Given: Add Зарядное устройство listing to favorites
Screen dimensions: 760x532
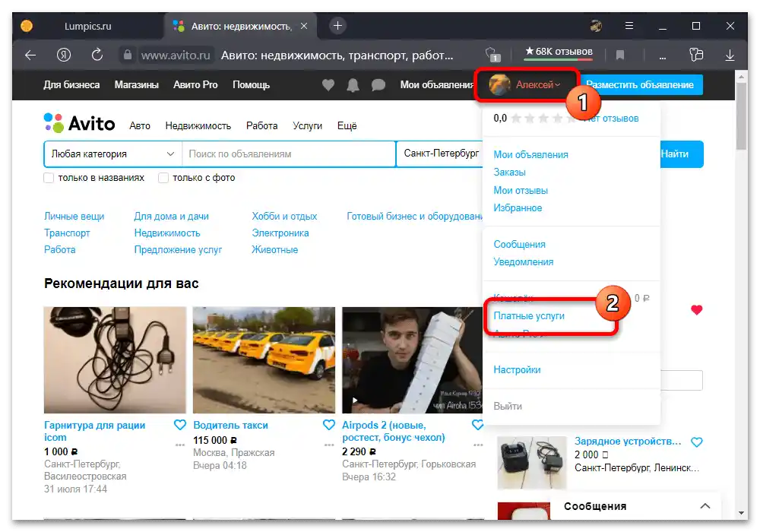Looking at the screenshot, I should [696, 442].
